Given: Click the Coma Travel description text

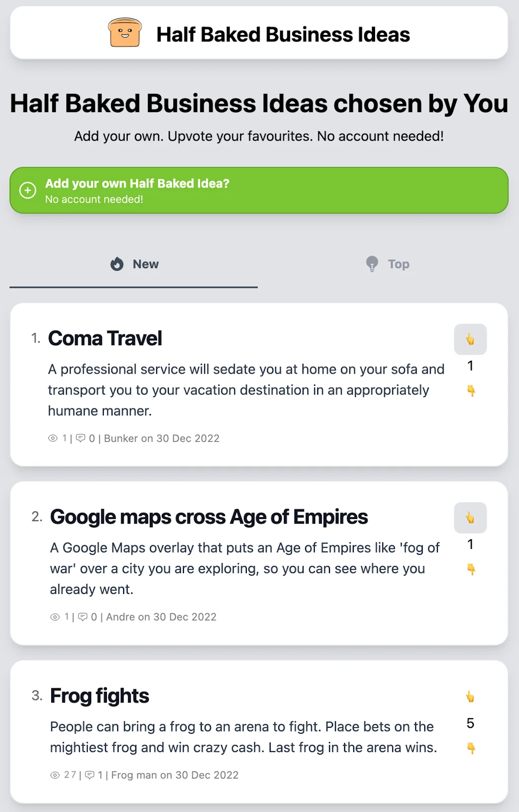Looking at the screenshot, I should pyautogui.click(x=246, y=390).
